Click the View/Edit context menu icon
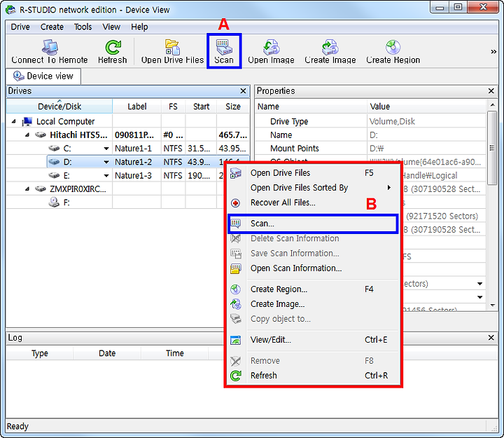 [x=236, y=340]
